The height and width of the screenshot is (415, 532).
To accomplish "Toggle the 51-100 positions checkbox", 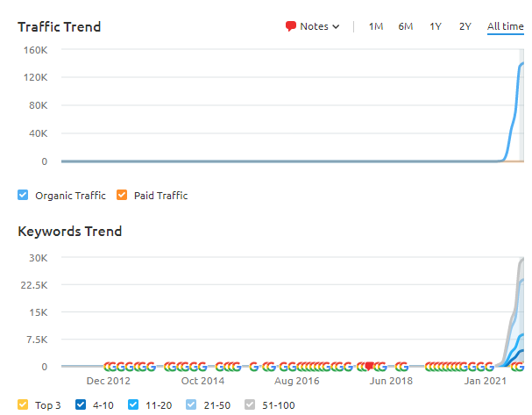I will click(x=251, y=405).
